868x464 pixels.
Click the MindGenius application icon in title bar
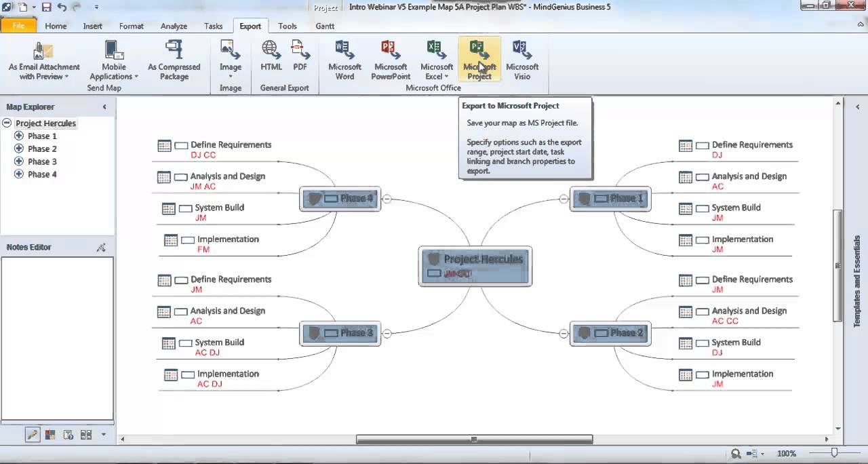(x=6, y=7)
